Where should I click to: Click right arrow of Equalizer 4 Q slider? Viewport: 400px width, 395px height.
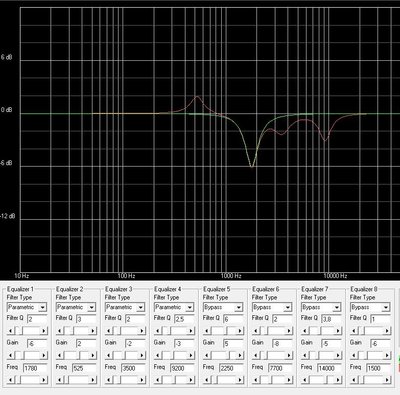click(x=191, y=331)
